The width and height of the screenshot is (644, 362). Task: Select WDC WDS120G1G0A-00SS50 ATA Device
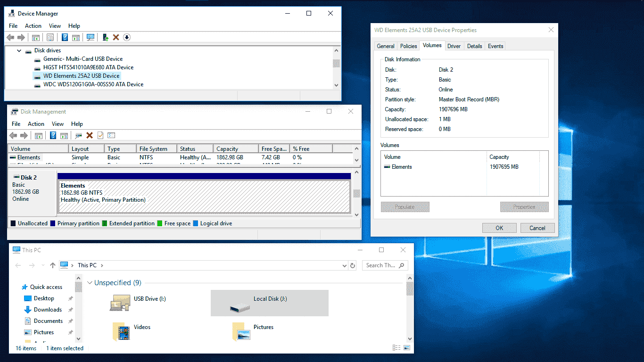tap(93, 84)
